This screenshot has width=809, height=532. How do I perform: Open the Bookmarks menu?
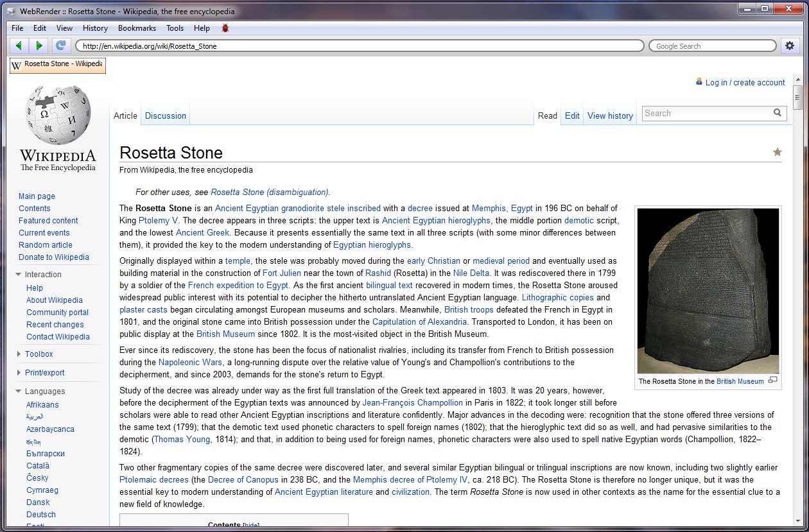pyautogui.click(x=137, y=28)
